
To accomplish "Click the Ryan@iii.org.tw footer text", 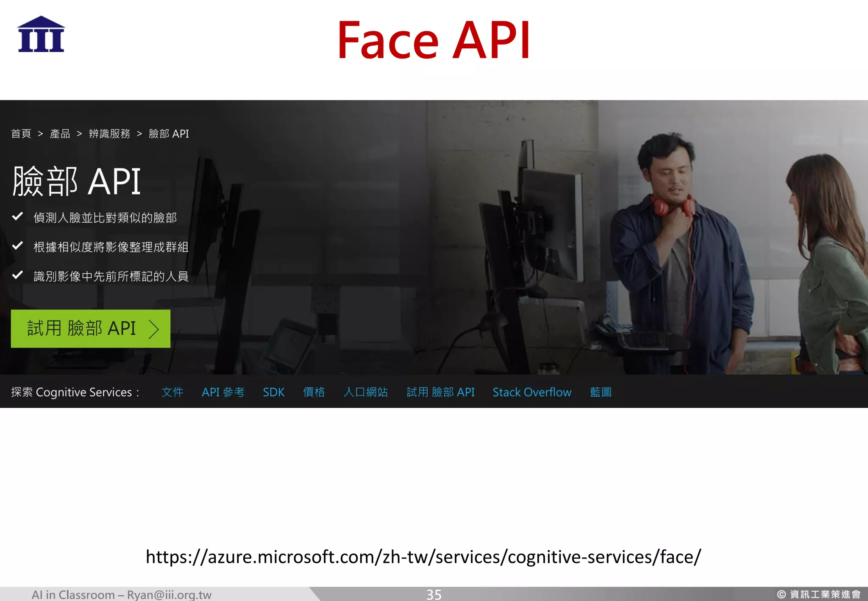I will pyautogui.click(x=169, y=595).
